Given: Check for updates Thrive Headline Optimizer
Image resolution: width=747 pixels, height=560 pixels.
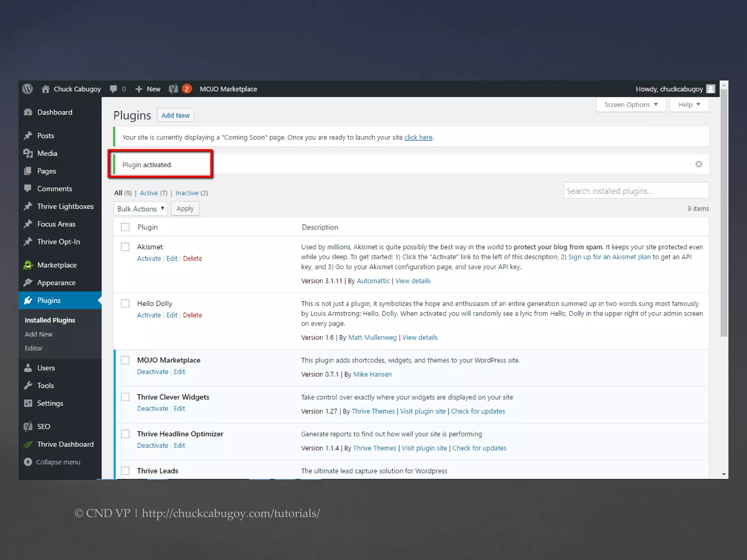Looking at the screenshot, I should tap(479, 448).
